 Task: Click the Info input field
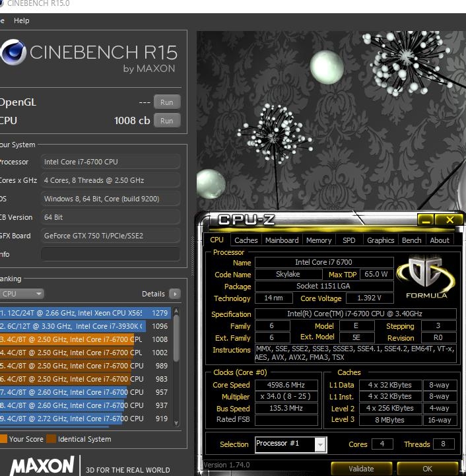tap(110, 254)
